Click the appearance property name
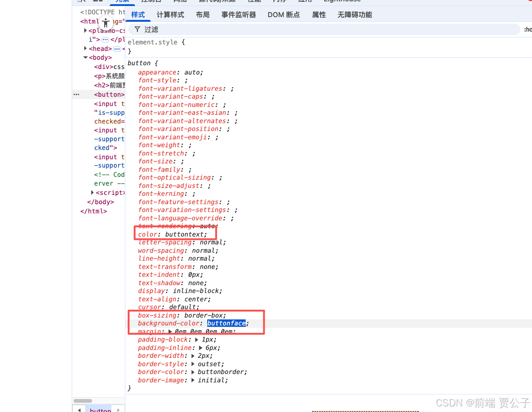 157,72
